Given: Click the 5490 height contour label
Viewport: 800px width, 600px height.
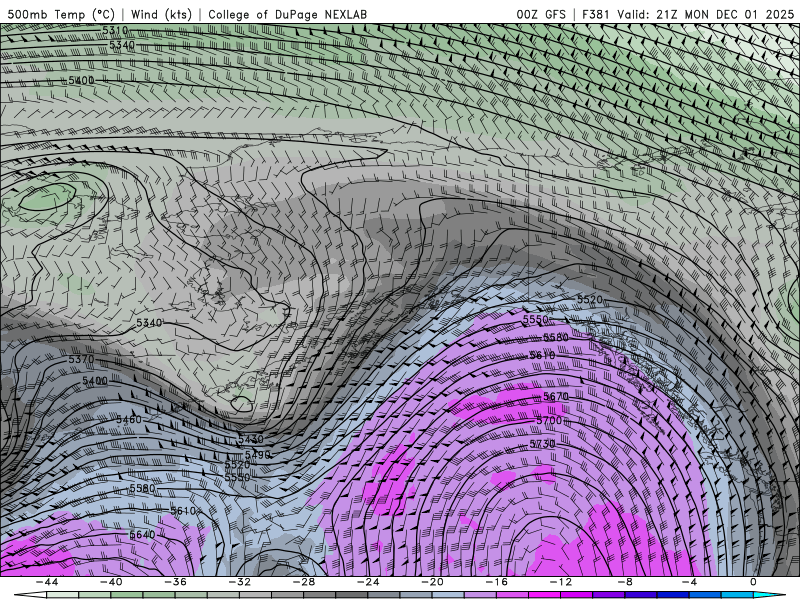Looking at the screenshot, I should (258, 455).
